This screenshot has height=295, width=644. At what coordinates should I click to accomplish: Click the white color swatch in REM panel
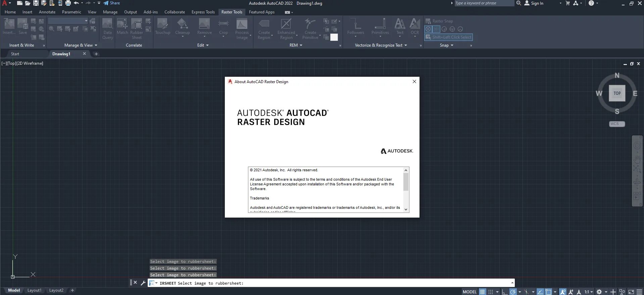point(334,37)
